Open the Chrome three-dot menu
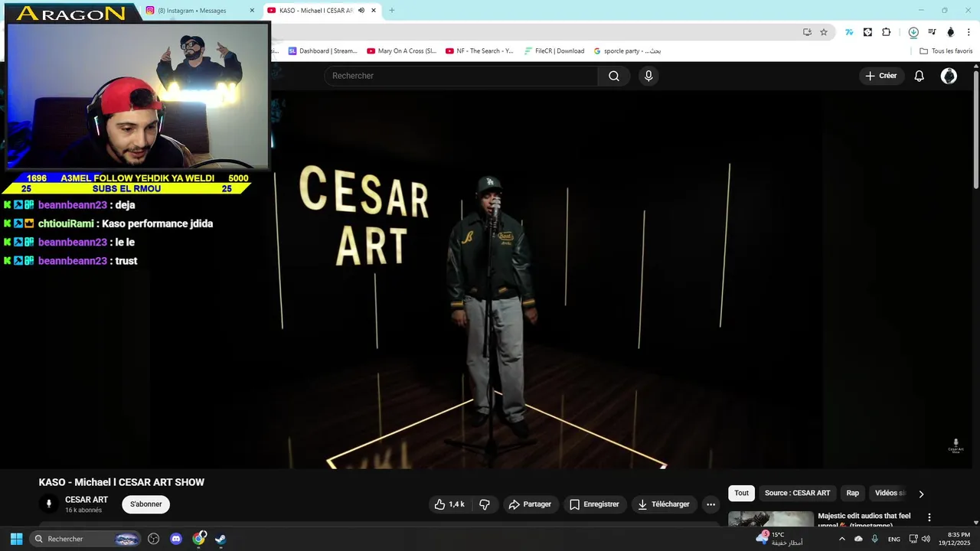 [x=969, y=32]
